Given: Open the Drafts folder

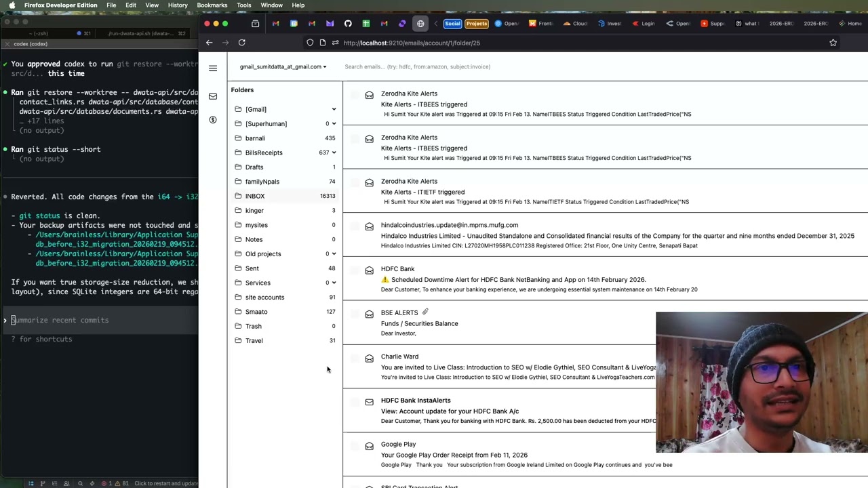Looking at the screenshot, I should pyautogui.click(x=285, y=167).
